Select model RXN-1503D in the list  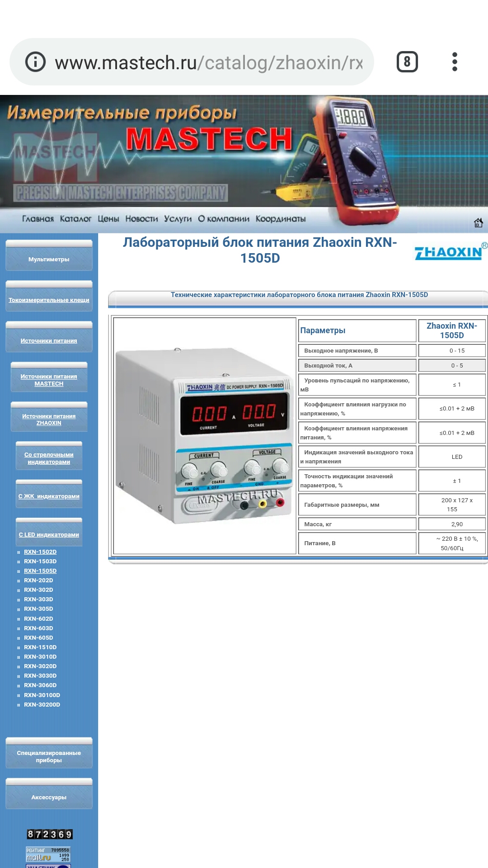pos(40,561)
